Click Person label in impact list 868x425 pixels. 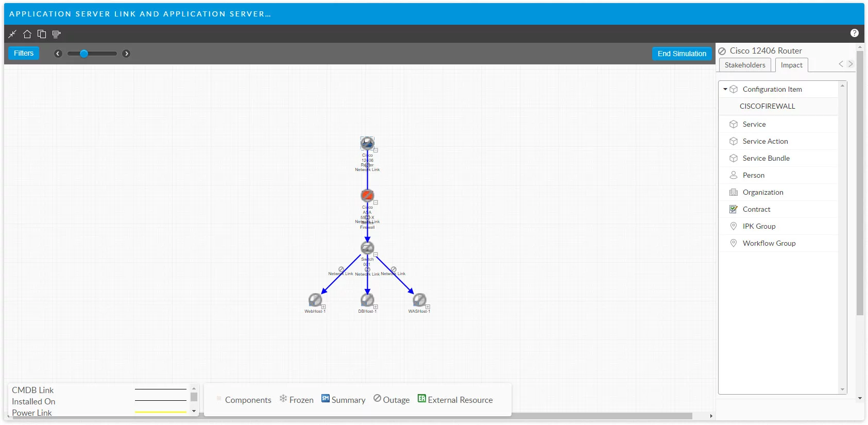[753, 175]
